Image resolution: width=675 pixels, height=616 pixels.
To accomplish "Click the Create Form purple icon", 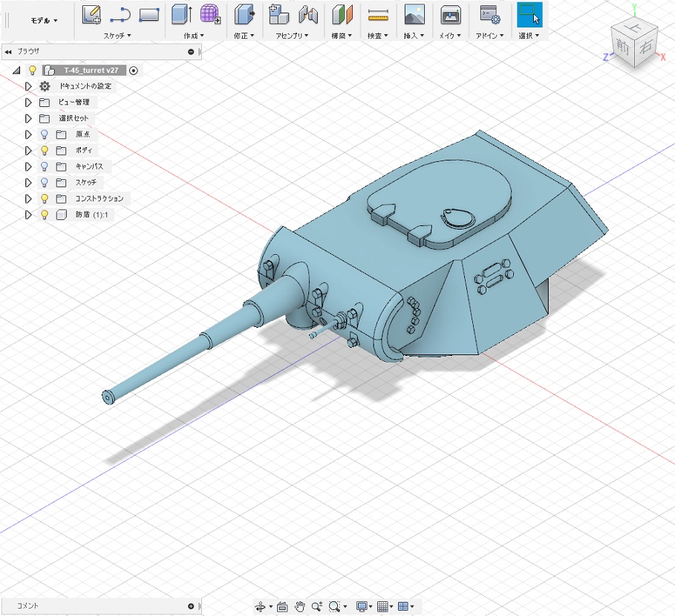I will 210,15.
